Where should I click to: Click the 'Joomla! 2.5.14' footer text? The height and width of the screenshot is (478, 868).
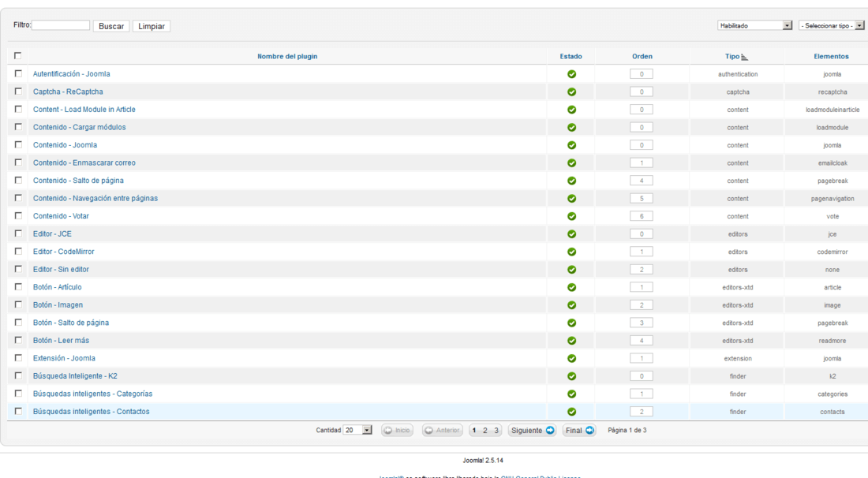click(483, 461)
